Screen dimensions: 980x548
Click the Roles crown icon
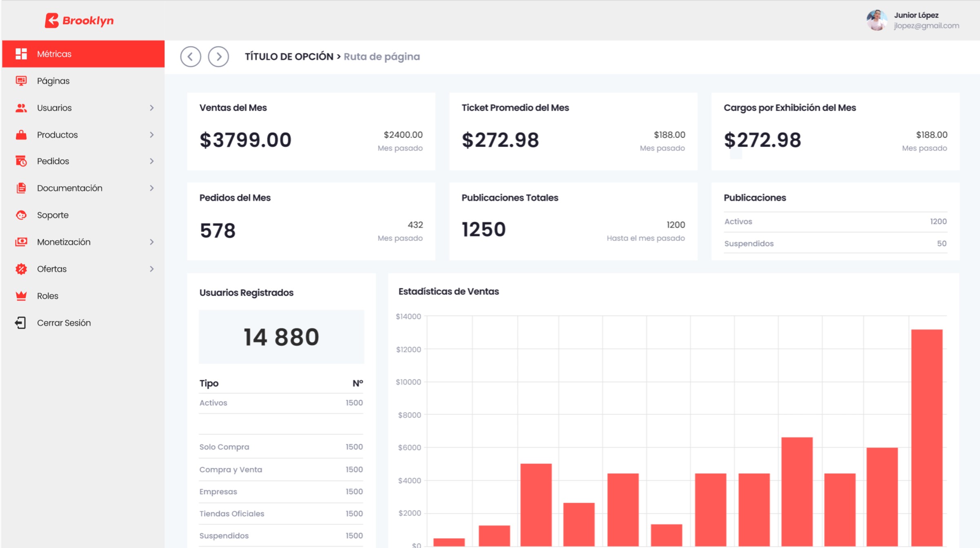pos(21,296)
